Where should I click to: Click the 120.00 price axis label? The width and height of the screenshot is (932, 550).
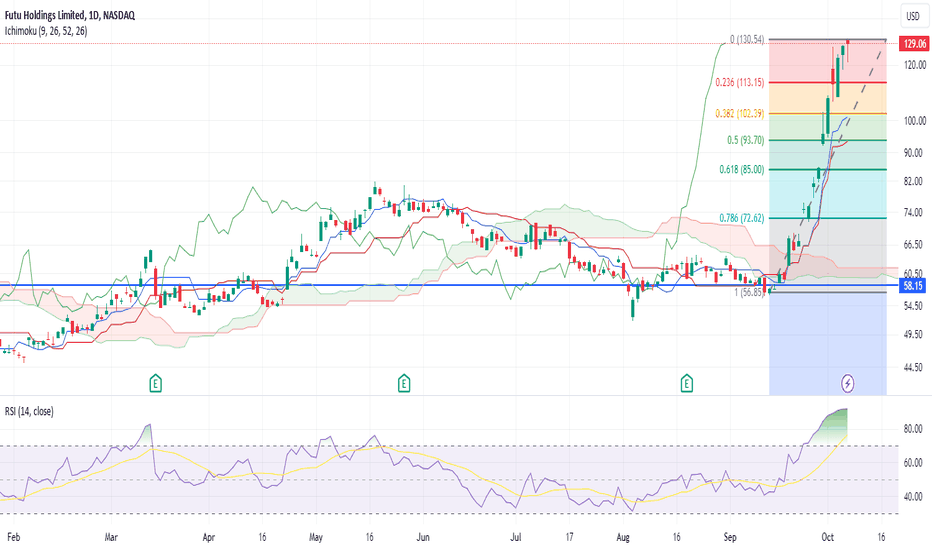tap(915, 65)
